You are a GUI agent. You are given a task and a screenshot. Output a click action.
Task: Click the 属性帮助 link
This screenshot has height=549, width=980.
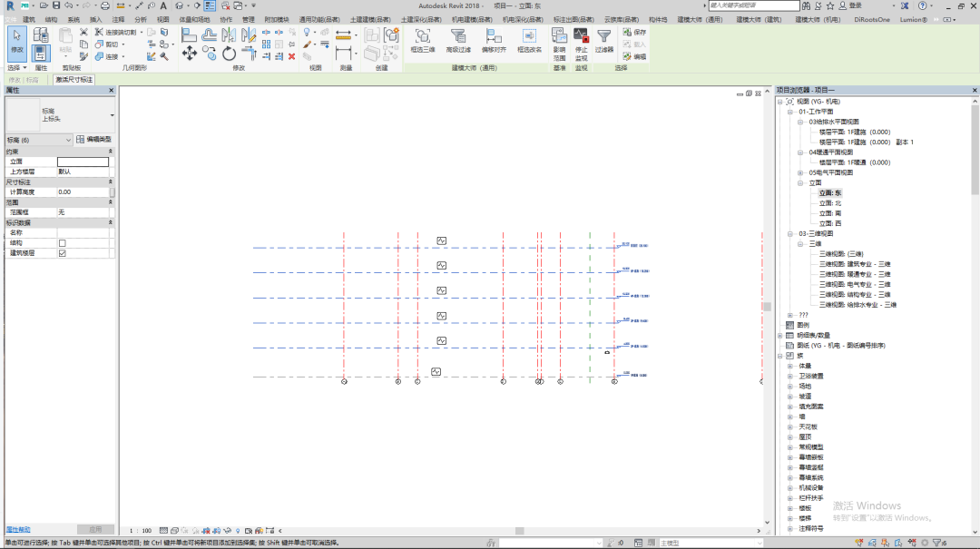(18, 530)
